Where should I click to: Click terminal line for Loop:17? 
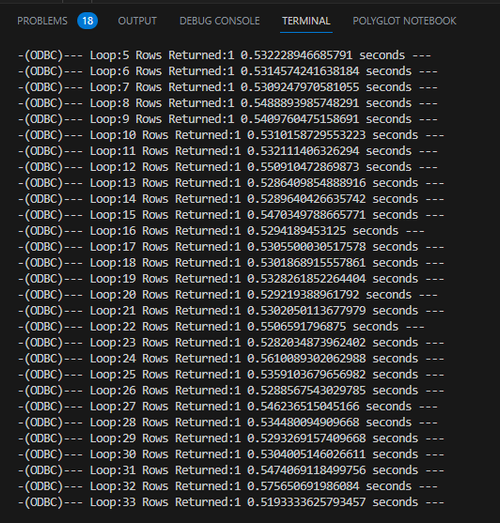231,247
